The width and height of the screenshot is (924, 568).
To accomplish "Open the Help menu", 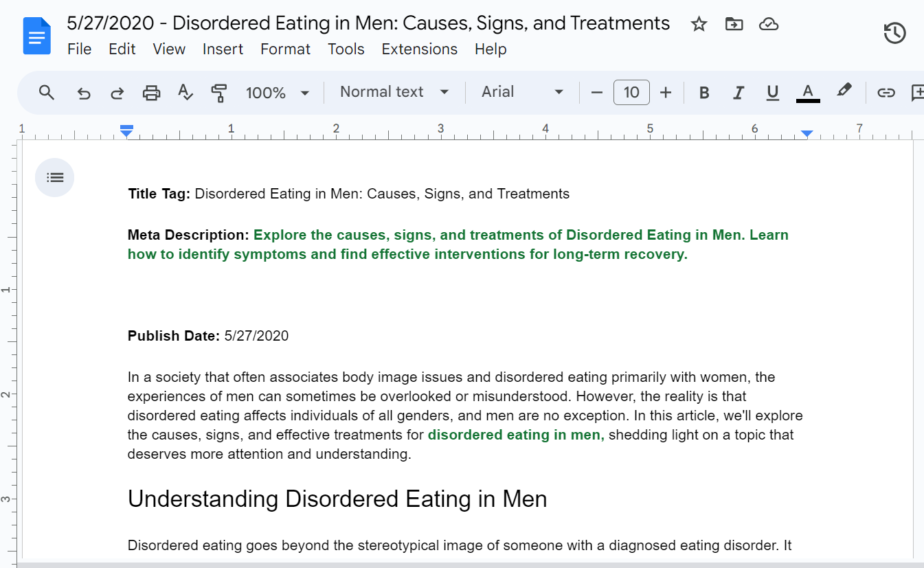I will pyautogui.click(x=491, y=49).
